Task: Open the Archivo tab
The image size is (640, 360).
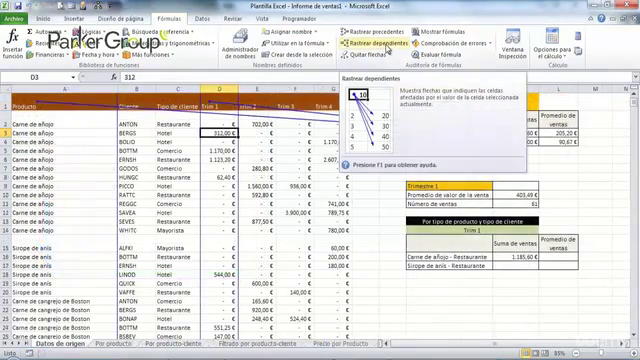Action: pos(14,19)
